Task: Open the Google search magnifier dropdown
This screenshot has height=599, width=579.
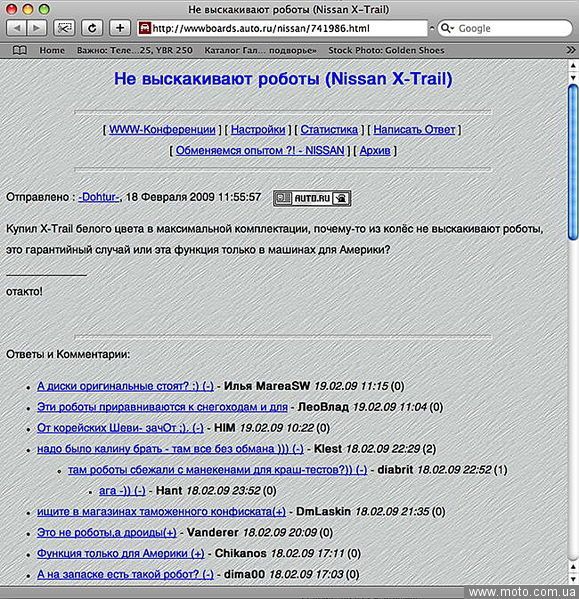Action: pyautogui.click(x=447, y=28)
